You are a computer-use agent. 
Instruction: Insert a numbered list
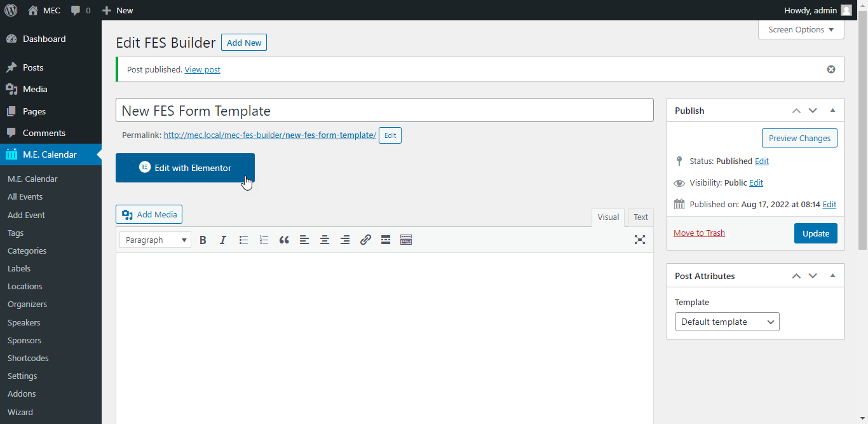pos(264,240)
